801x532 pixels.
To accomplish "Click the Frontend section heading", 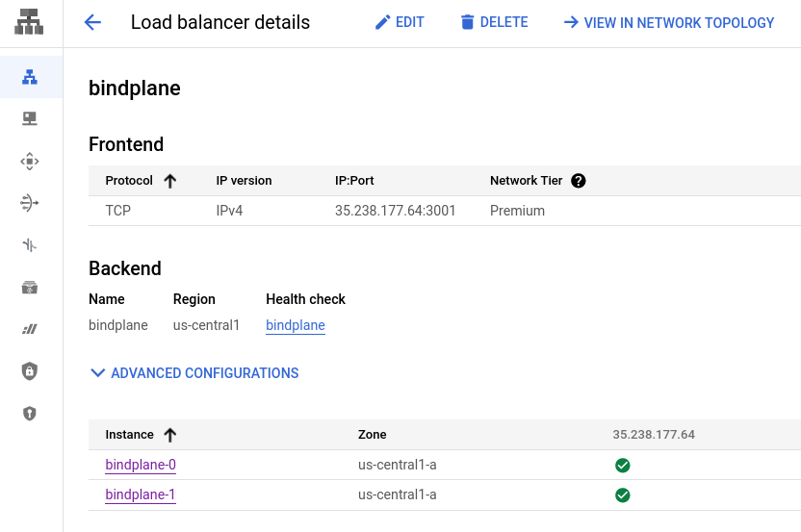I will [x=126, y=144].
